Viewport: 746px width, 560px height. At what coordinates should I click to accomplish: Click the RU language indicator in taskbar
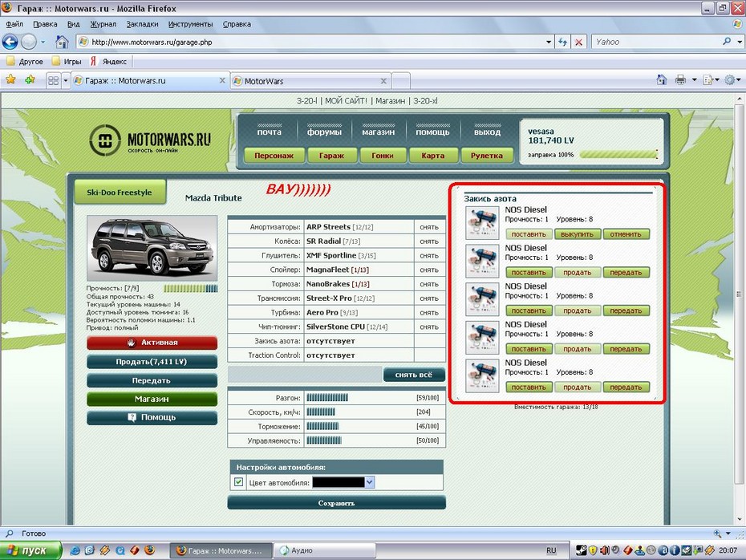pos(551,550)
